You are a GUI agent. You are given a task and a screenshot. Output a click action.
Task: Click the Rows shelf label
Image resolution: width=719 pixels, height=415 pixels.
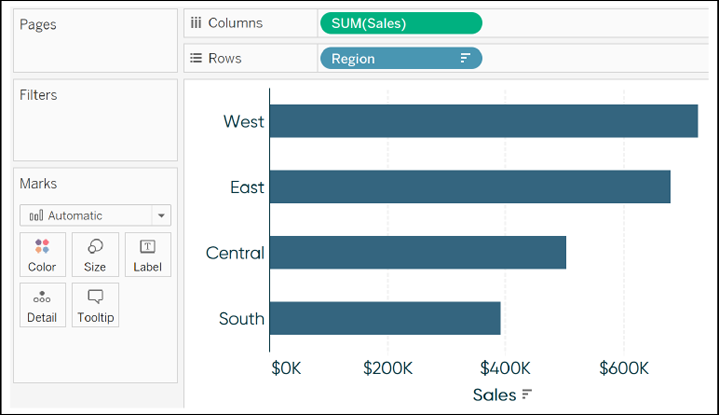pos(225,58)
